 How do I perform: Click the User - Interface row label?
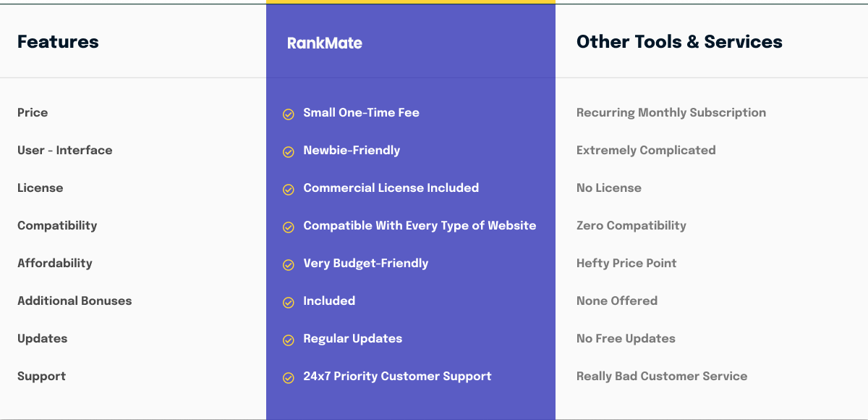click(65, 150)
